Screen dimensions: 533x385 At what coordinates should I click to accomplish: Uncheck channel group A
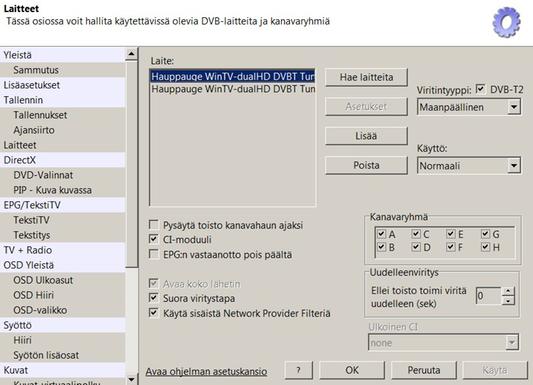coord(381,234)
